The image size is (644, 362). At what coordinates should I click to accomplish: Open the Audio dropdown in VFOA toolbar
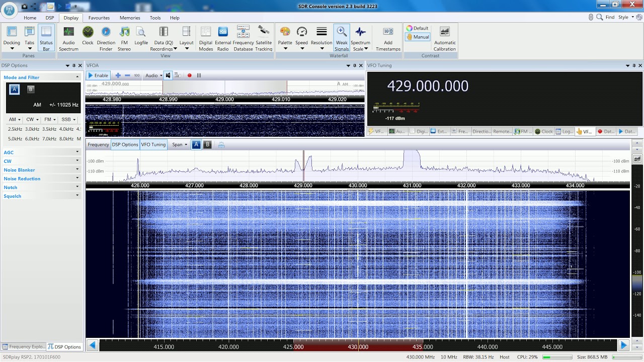154,75
